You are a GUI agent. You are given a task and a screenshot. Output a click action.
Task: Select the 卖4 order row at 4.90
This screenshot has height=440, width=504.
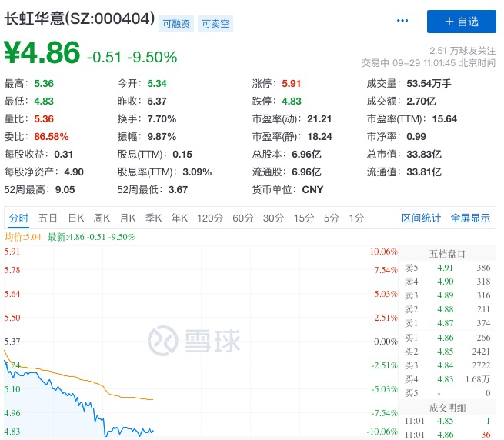(x=447, y=282)
